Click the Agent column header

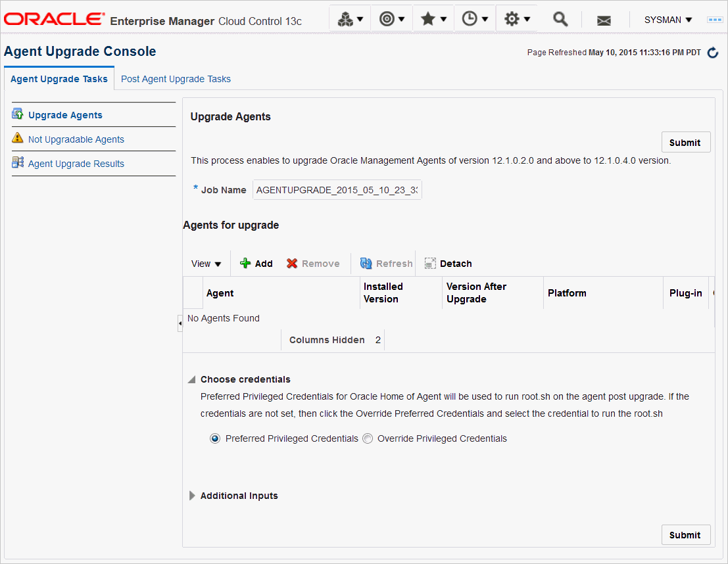pyautogui.click(x=281, y=293)
